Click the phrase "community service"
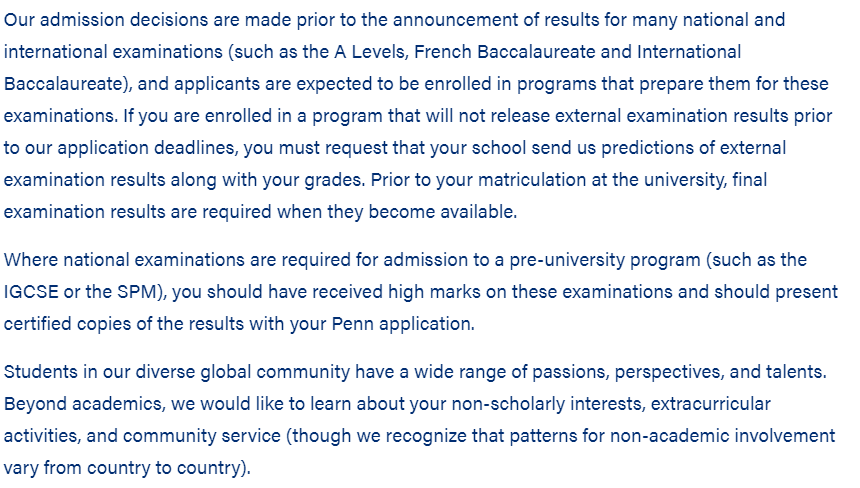 [x=201, y=436]
